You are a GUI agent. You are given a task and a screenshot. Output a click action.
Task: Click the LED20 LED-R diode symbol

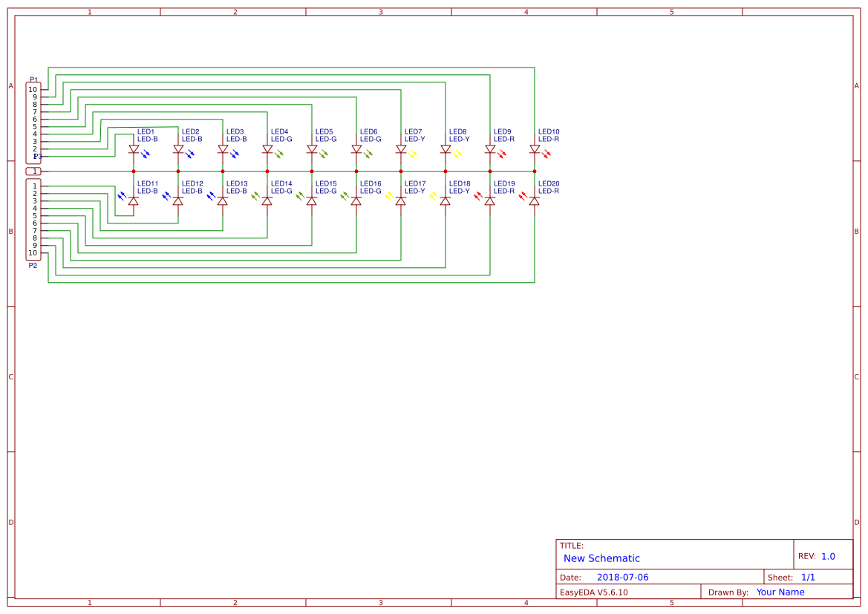535,200
